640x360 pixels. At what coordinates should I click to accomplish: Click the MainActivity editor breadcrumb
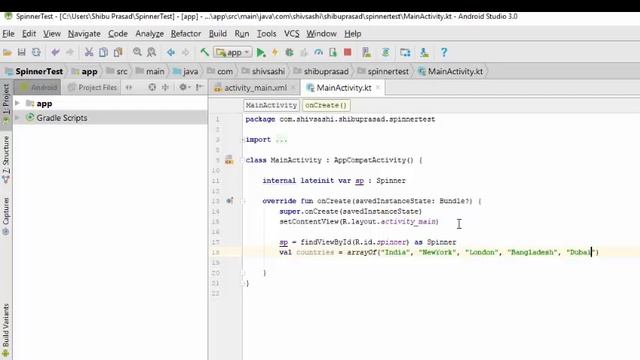click(x=271, y=105)
